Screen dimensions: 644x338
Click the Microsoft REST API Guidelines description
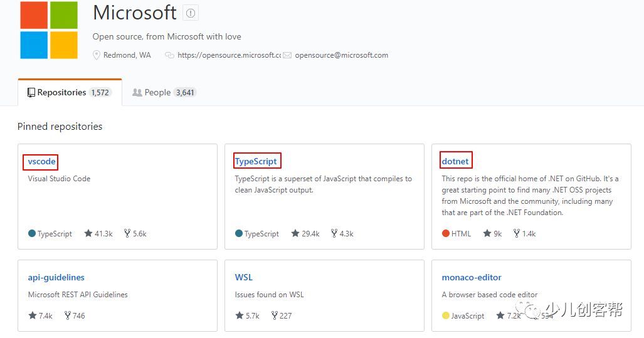point(78,295)
